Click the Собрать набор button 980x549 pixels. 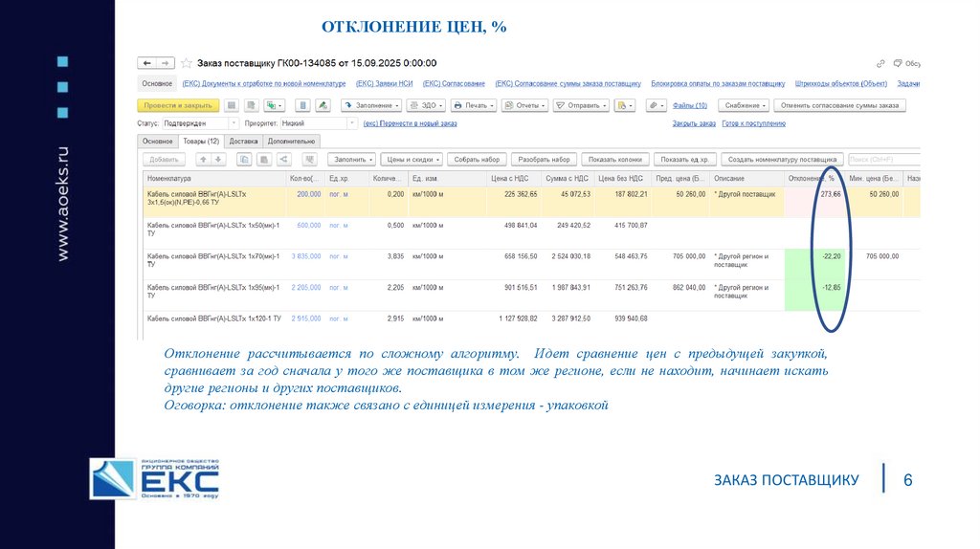coord(477,160)
